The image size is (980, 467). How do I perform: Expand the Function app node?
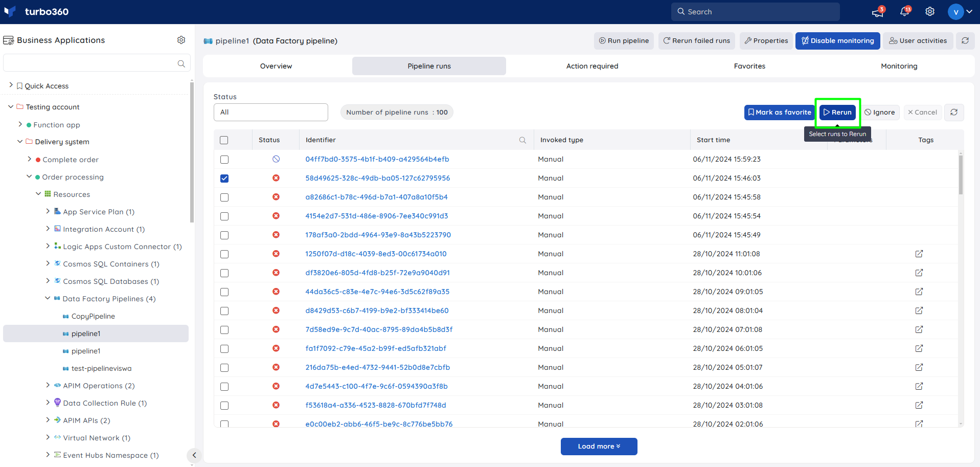(x=20, y=124)
